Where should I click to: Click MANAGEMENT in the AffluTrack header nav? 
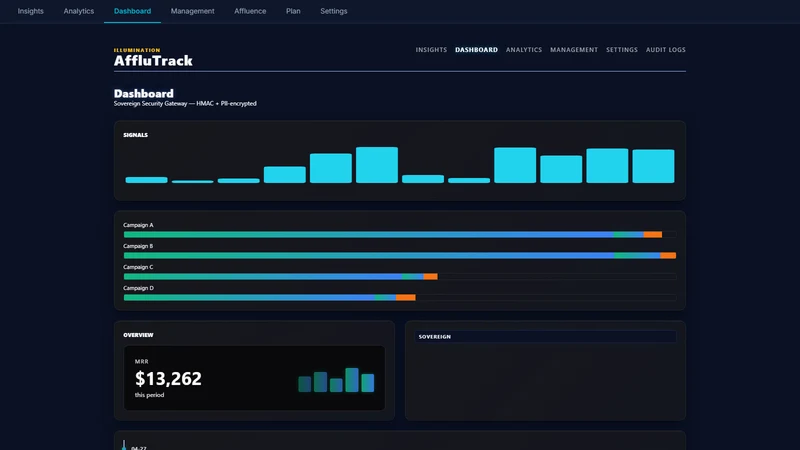[x=574, y=50]
